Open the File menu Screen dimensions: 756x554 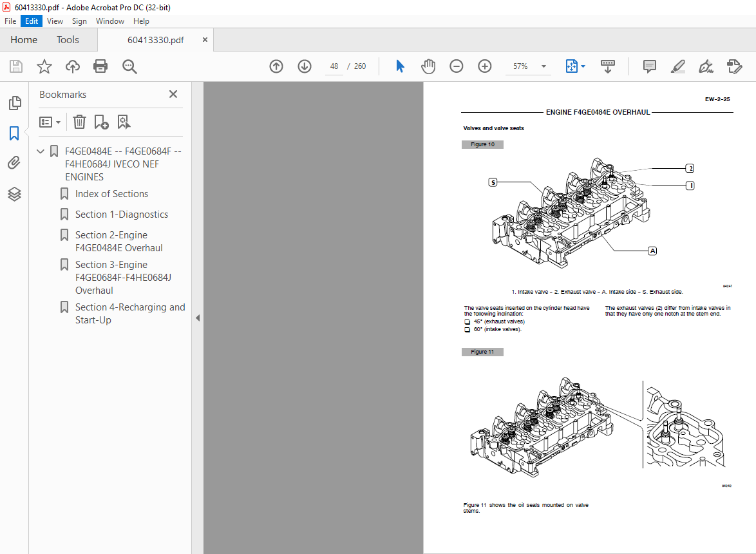coord(10,21)
